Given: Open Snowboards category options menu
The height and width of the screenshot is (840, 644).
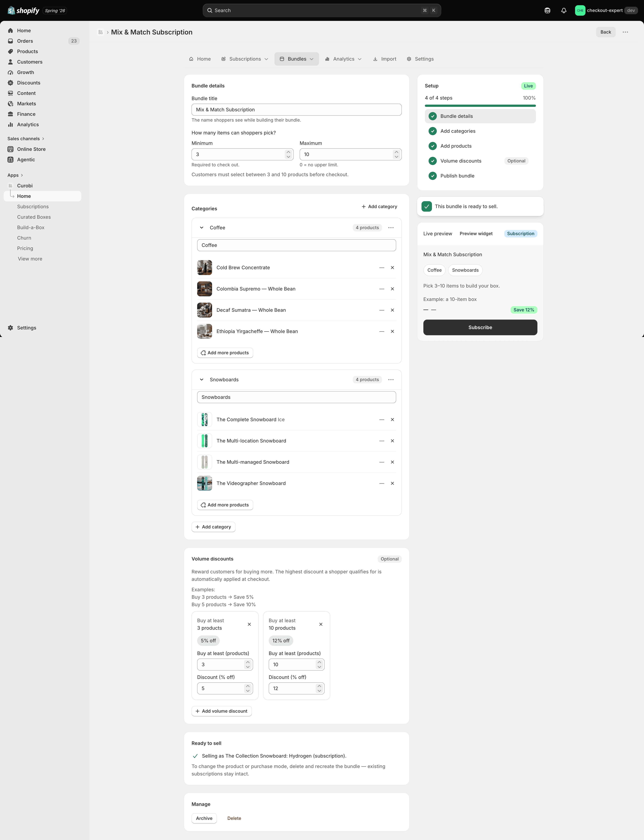Looking at the screenshot, I should [x=391, y=380].
